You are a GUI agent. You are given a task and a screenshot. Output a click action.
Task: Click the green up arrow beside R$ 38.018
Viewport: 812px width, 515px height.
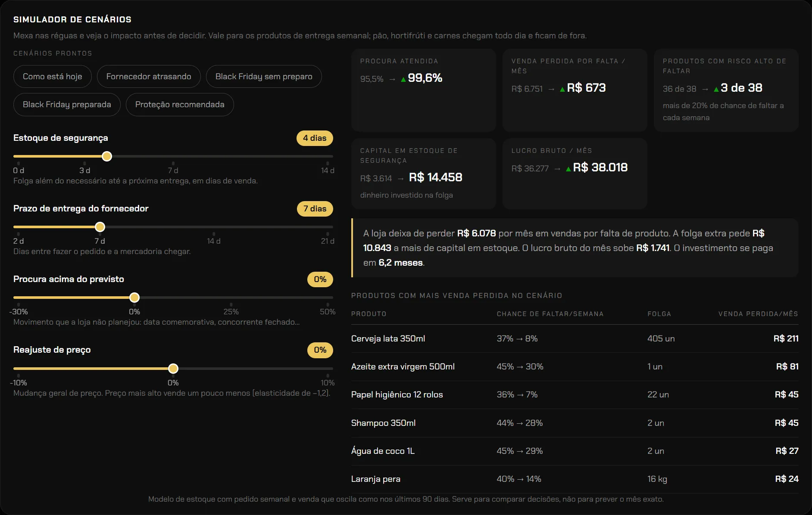568,169
